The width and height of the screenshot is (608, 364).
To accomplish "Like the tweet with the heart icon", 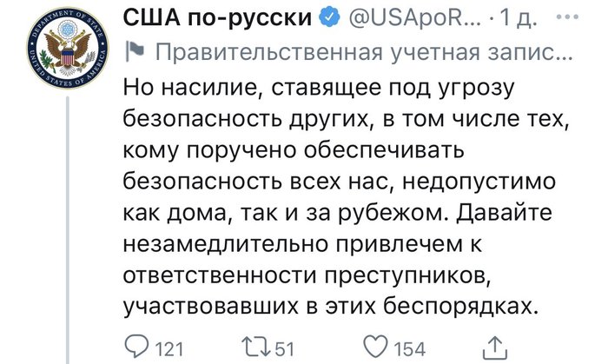I will point(375,347).
